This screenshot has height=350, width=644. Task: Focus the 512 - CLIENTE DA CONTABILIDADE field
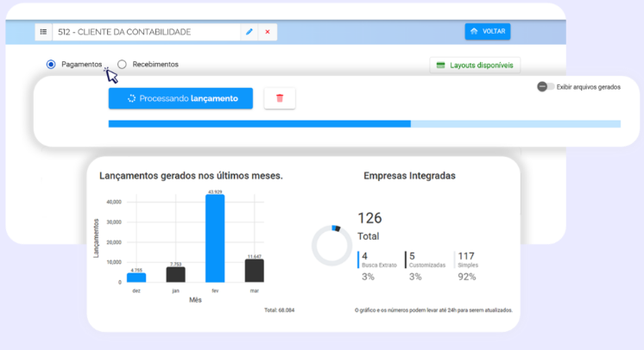(x=147, y=32)
